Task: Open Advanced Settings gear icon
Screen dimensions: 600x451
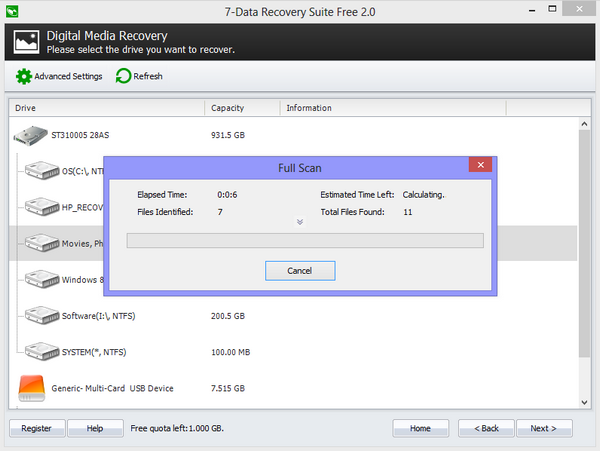Action: (24, 77)
